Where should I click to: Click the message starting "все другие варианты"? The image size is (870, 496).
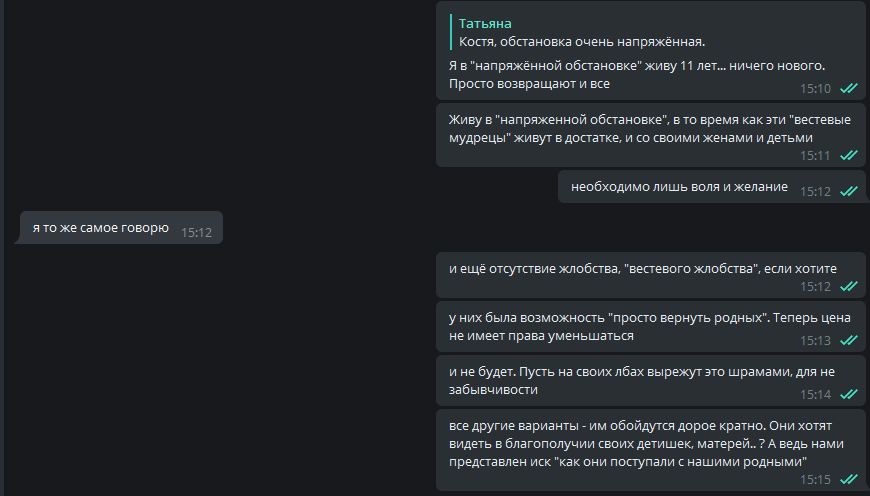[x=640, y=443]
